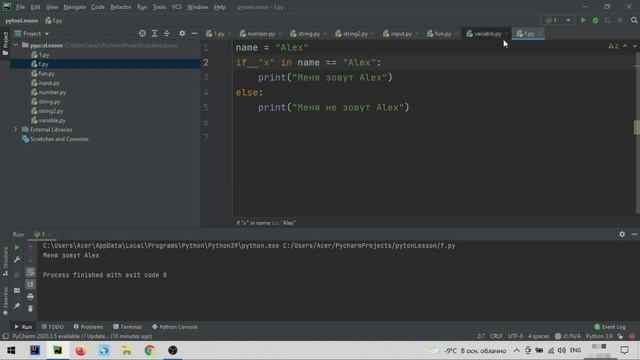Screen dimensions: 640x360
Task: Start debugging with the bug icon
Action: [595, 20]
